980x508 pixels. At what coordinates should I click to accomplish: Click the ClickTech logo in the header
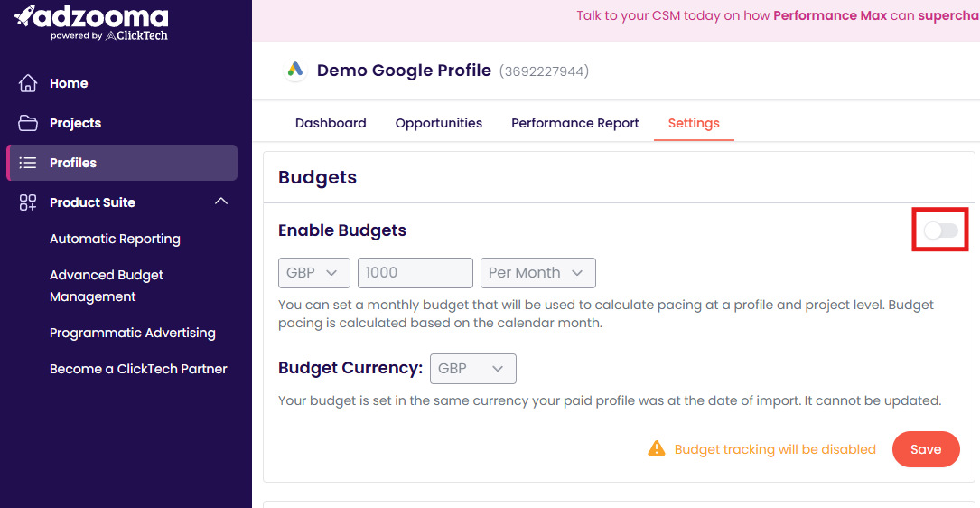coord(136,35)
